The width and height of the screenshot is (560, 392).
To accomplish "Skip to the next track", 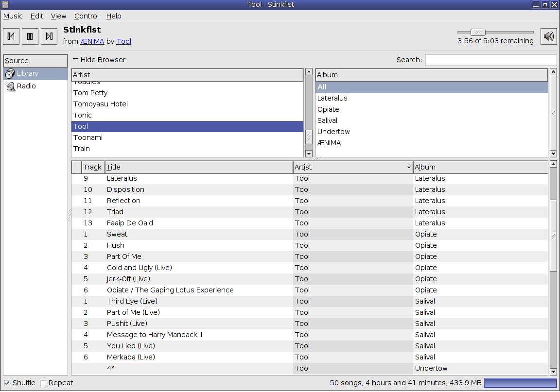I will 49,36.
